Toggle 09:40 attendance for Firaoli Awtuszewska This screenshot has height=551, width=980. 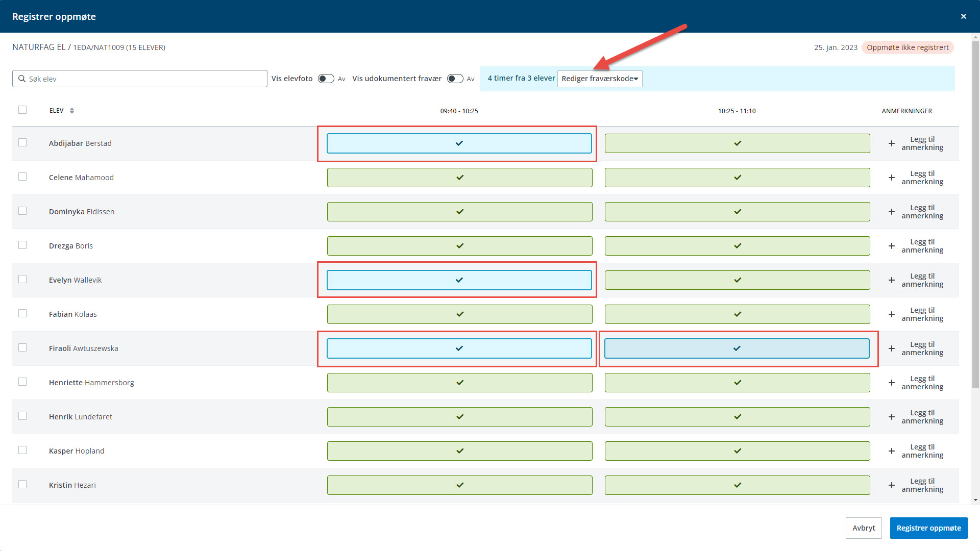tap(459, 348)
